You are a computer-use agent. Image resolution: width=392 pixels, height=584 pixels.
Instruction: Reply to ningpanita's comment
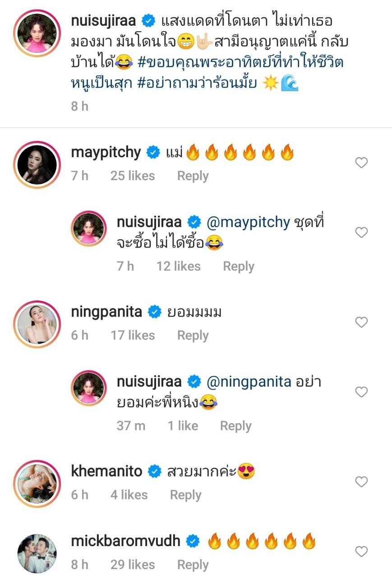pos(193,336)
